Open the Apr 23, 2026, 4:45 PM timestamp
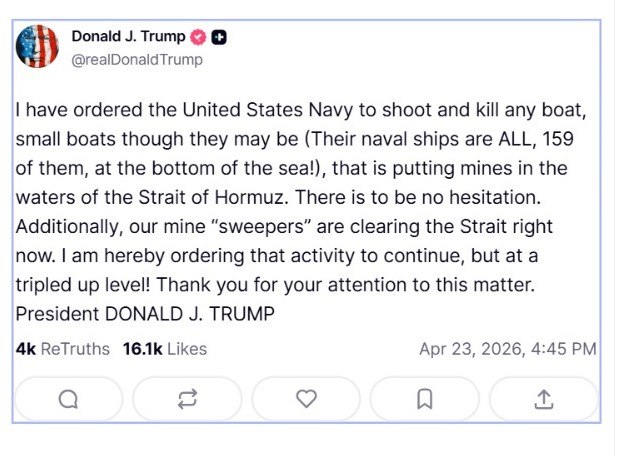The height and width of the screenshot is (456, 617). (x=508, y=349)
